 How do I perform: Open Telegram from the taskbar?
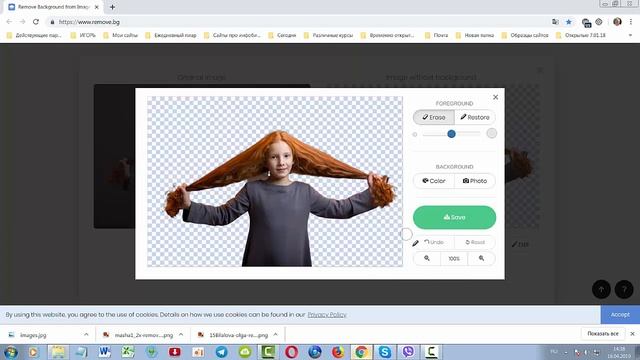click(x=222, y=352)
